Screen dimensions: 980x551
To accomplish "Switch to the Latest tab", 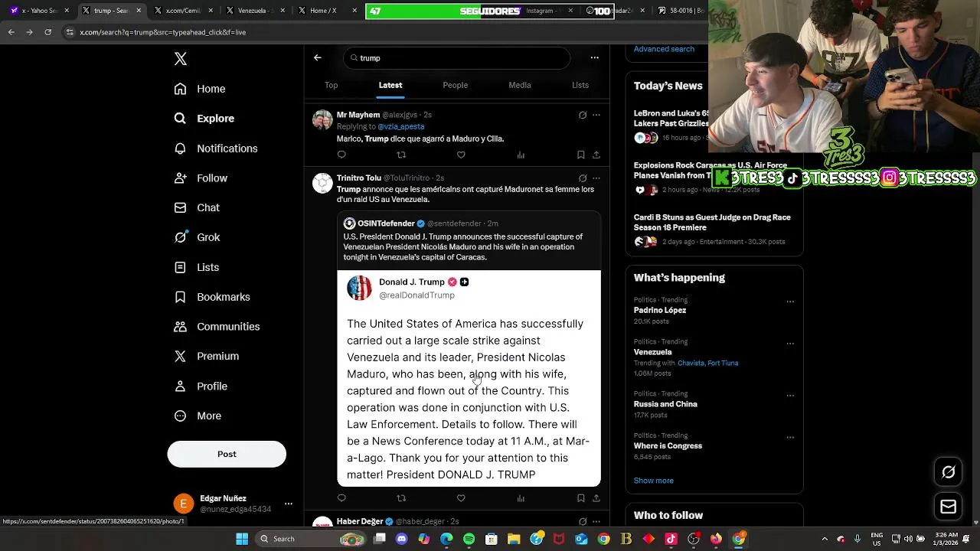I will pyautogui.click(x=390, y=85).
